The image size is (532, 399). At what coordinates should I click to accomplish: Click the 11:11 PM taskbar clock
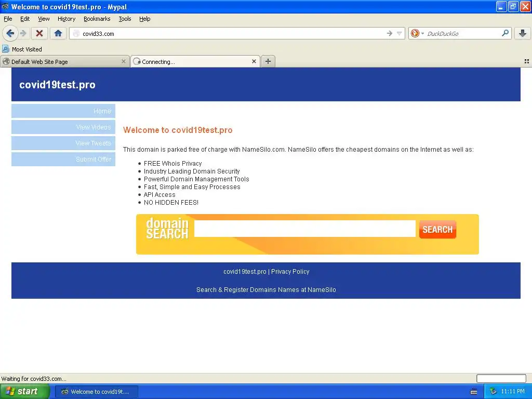pos(513,392)
